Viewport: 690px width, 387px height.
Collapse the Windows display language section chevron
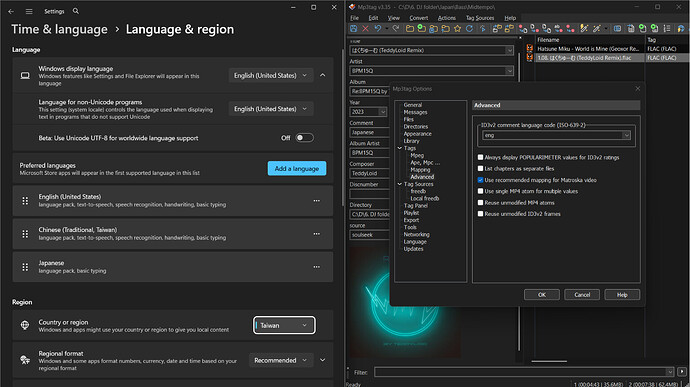pos(323,75)
